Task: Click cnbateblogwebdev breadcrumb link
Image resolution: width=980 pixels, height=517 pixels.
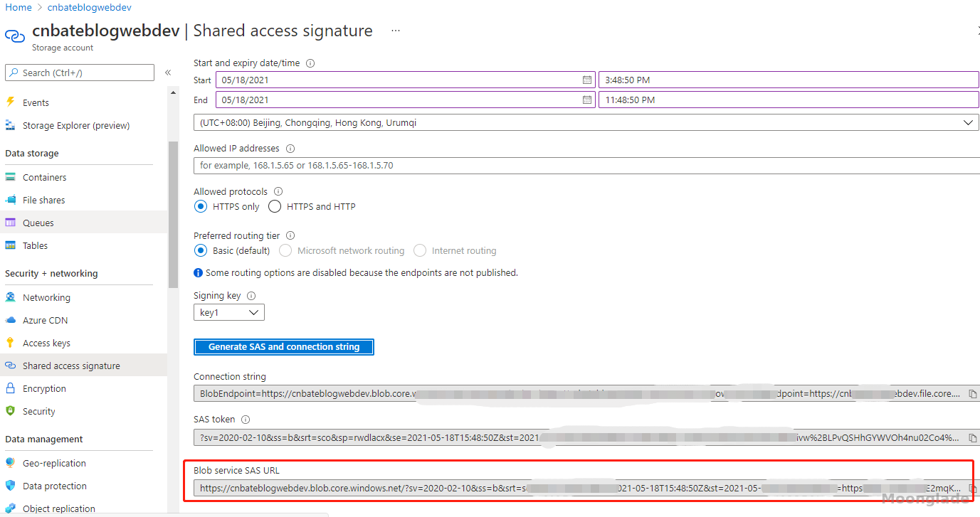Action: pyautogui.click(x=89, y=7)
